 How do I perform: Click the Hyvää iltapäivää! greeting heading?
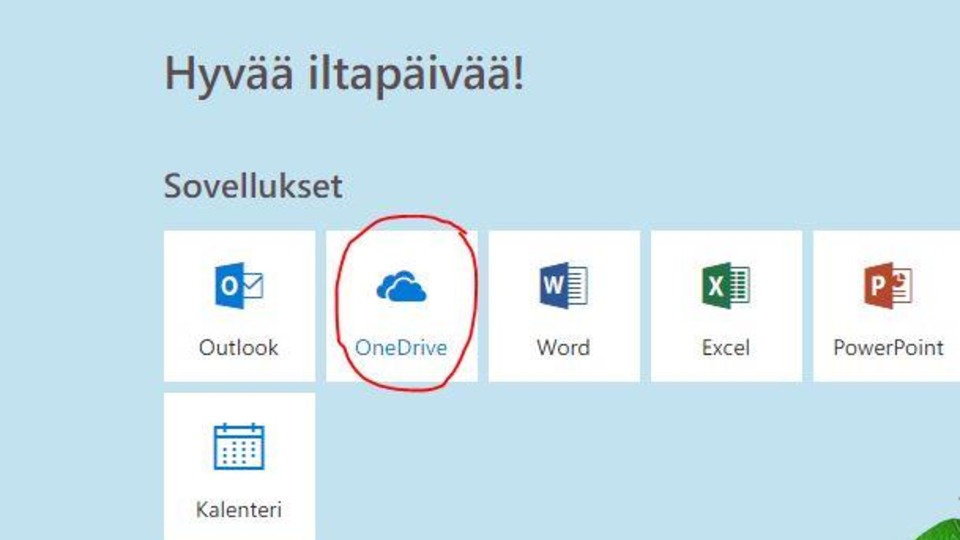click(x=343, y=75)
